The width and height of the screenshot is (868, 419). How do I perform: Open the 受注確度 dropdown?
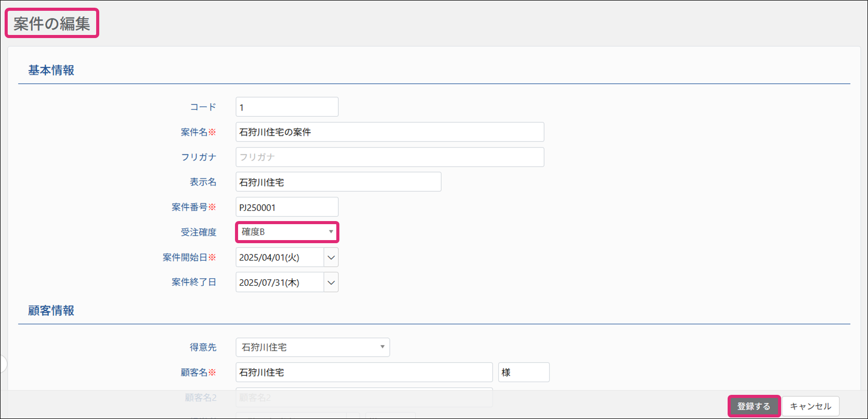click(x=287, y=232)
